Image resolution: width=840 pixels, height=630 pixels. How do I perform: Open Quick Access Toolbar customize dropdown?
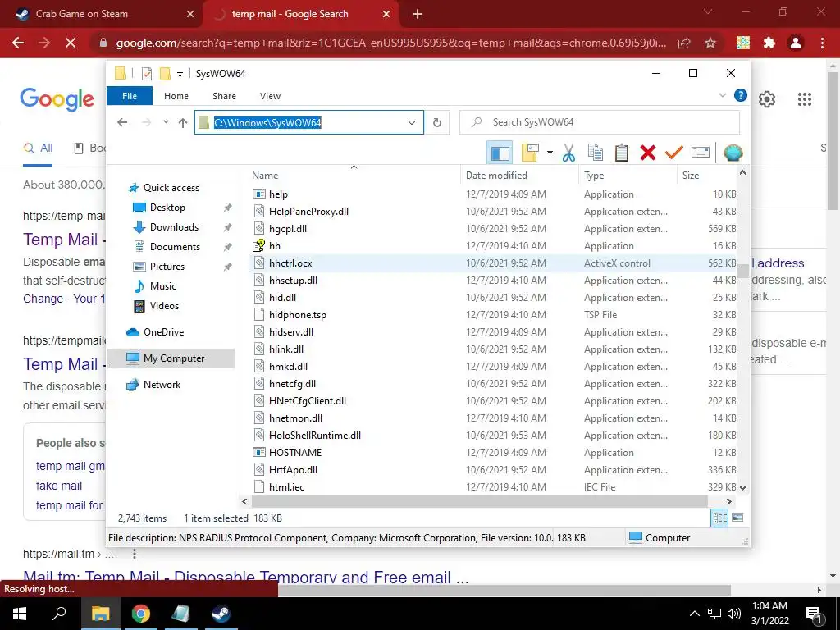[x=180, y=74]
